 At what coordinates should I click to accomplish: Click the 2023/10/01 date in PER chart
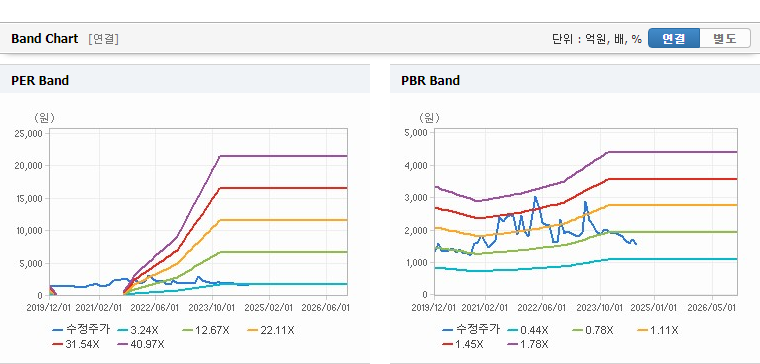pyautogui.click(x=212, y=307)
